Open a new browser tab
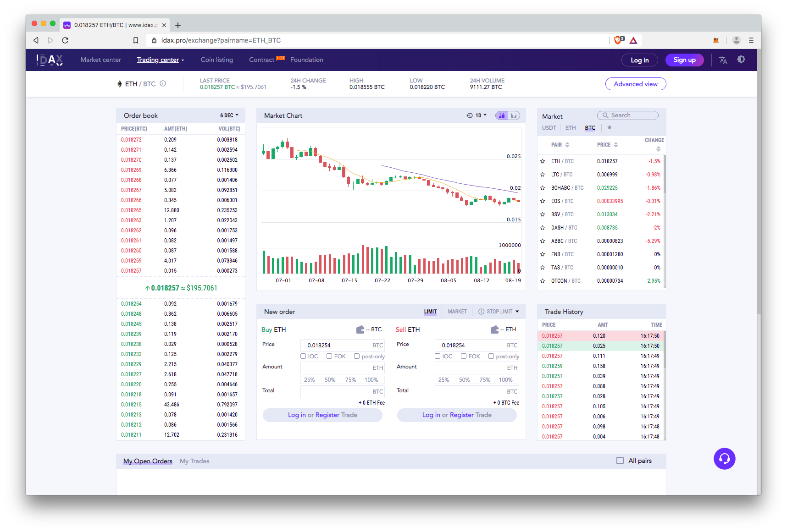The height and width of the screenshot is (532, 787). coord(178,25)
